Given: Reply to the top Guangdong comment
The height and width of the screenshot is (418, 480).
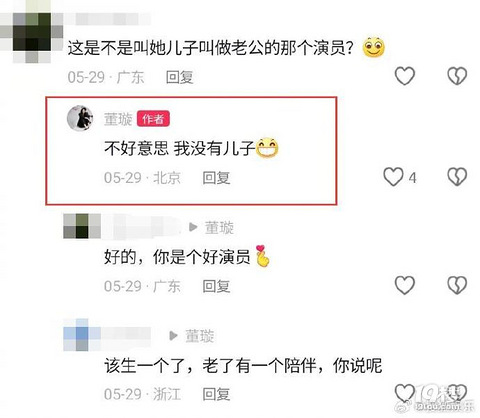Looking at the screenshot, I should [x=180, y=77].
